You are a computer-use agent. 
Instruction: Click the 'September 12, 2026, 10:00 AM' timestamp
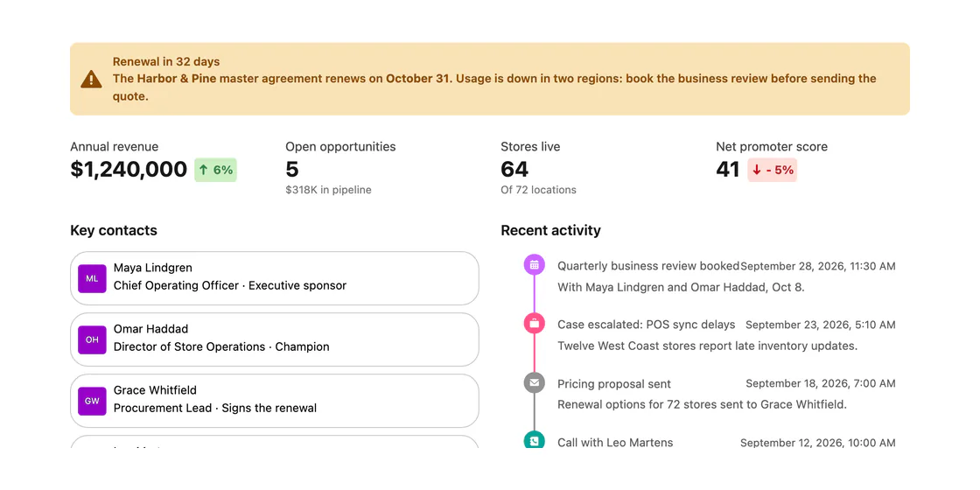[817, 443]
